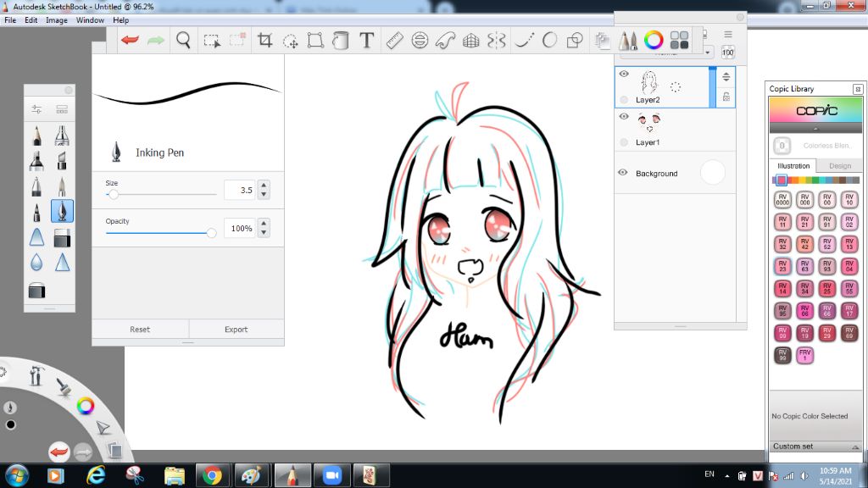Click the Export button in Brush Properties
The image size is (868, 488).
(x=236, y=330)
